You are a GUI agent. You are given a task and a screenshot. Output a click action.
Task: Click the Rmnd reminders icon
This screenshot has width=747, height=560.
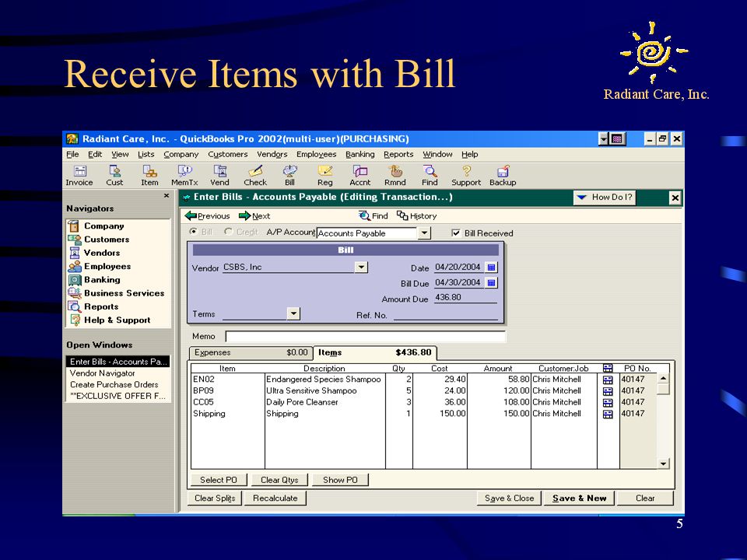(x=395, y=176)
